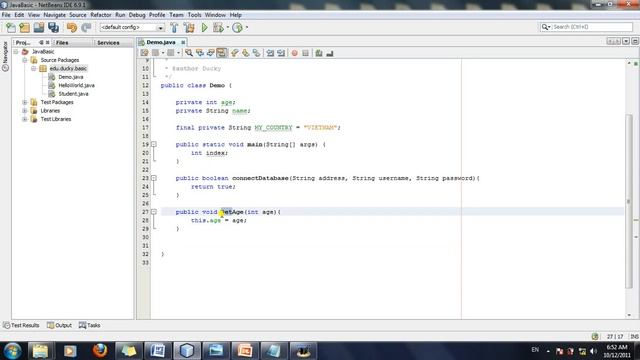Select the Projects tab
The width and height of the screenshot is (640, 360).
pyautogui.click(x=23, y=42)
